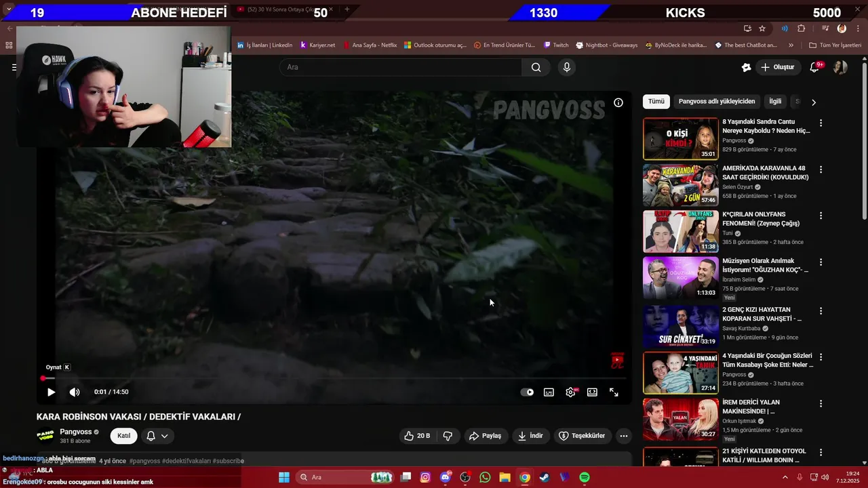The width and height of the screenshot is (868, 488).
Task: Click the video info icon at top right
Action: [x=618, y=103]
